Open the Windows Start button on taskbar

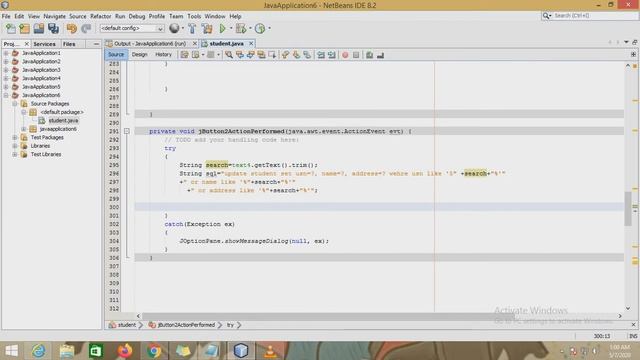pos(11,351)
